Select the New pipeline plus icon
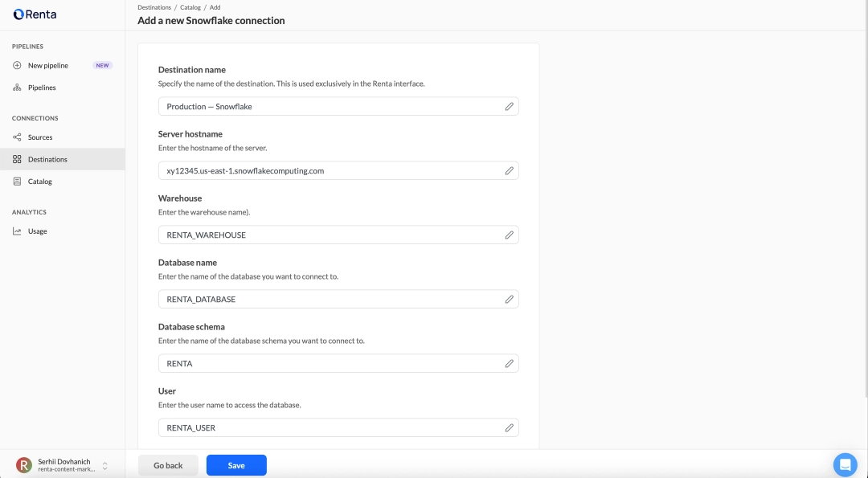The image size is (868, 478). point(17,65)
